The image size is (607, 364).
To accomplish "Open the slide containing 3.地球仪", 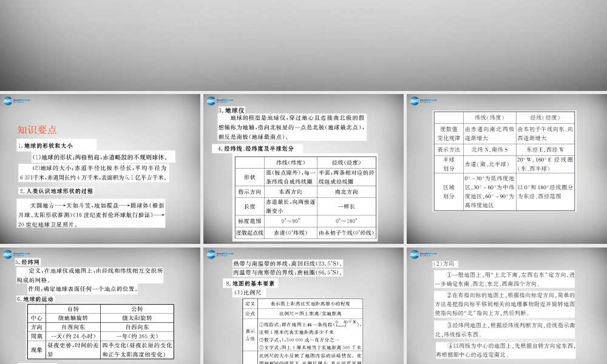I will (303, 169).
